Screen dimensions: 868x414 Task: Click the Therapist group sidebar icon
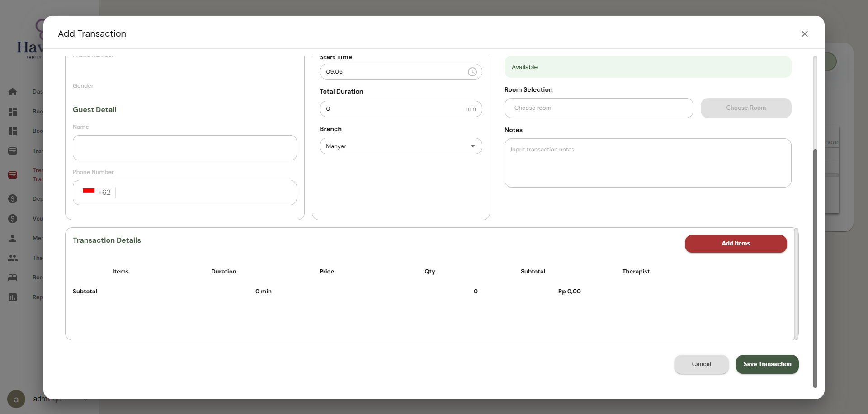pos(13,258)
